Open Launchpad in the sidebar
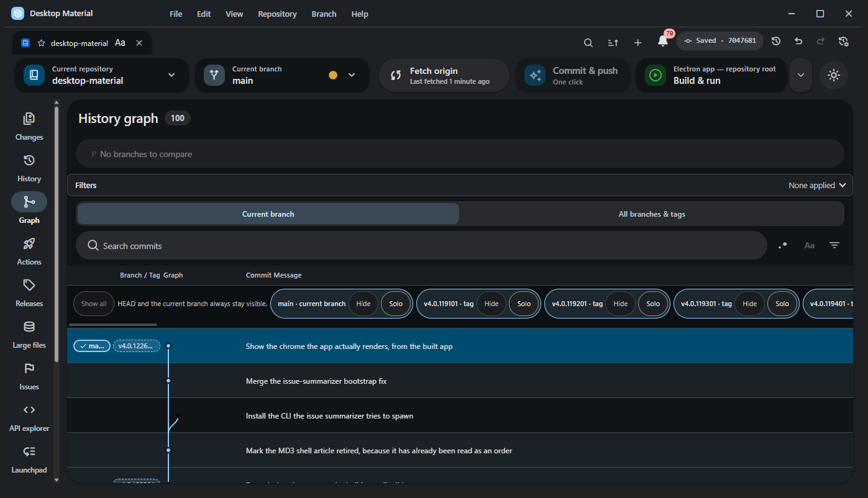The image size is (868, 498). [x=29, y=459]
